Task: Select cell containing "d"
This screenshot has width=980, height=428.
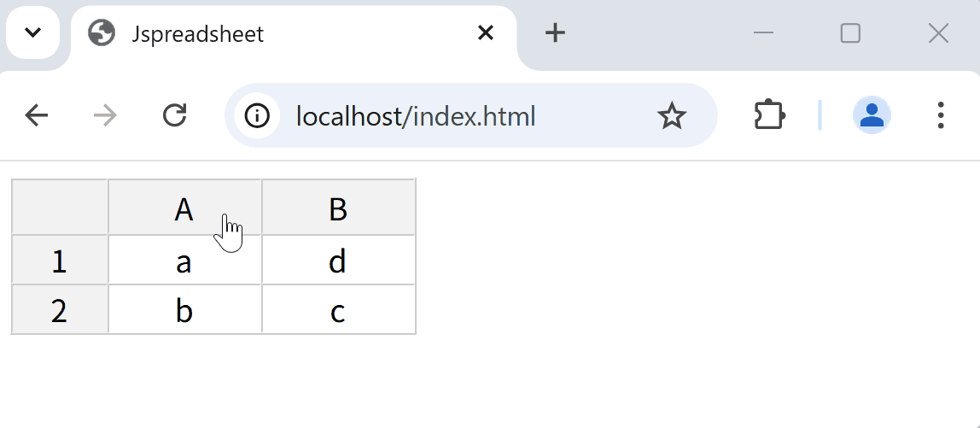Action: (338, 260)
